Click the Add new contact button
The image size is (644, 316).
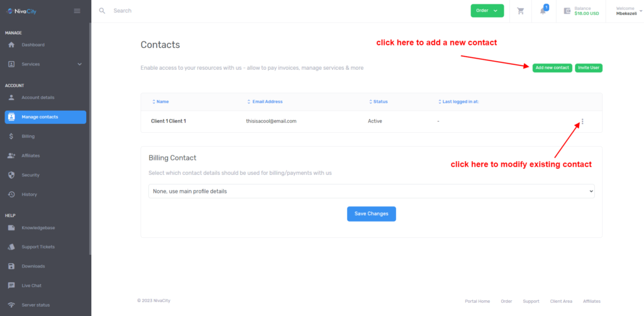pos(552,67)
